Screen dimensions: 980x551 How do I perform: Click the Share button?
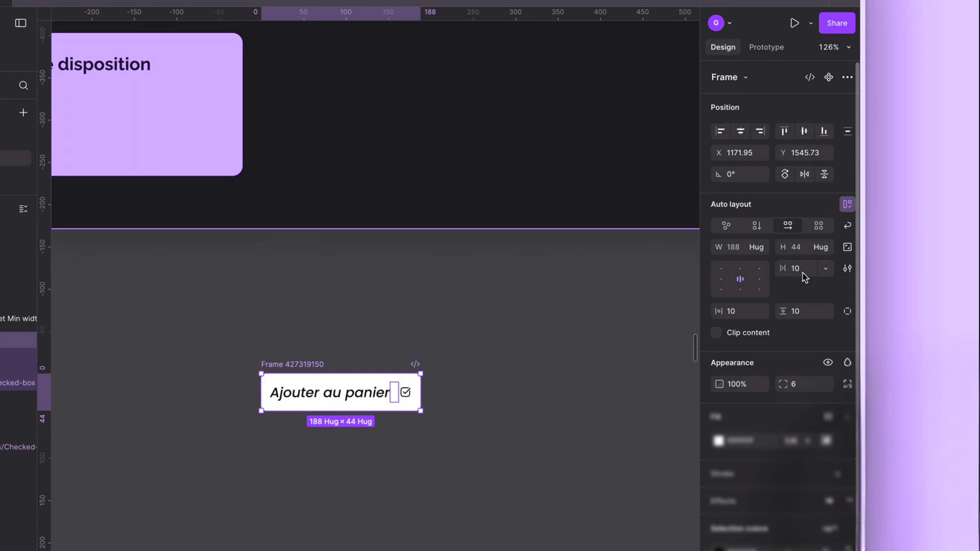tap(837, 23)
